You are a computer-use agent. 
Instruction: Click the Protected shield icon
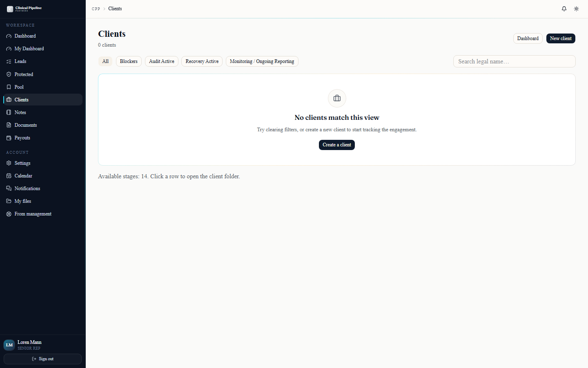pos(9,74)
